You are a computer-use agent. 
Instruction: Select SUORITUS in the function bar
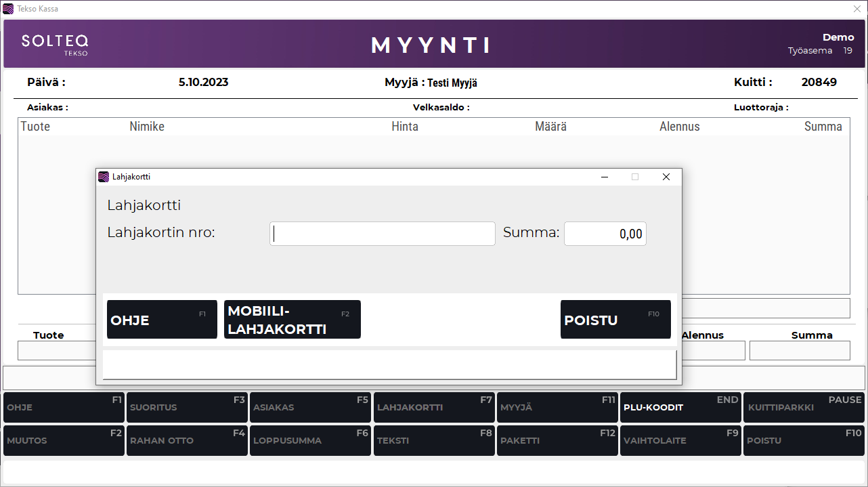click(x=187, y=407)
